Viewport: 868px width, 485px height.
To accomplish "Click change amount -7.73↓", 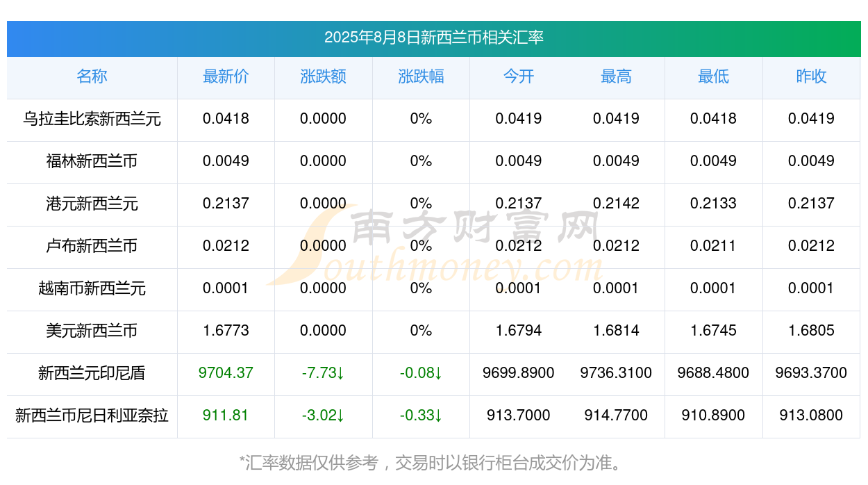I will [323, 373].
